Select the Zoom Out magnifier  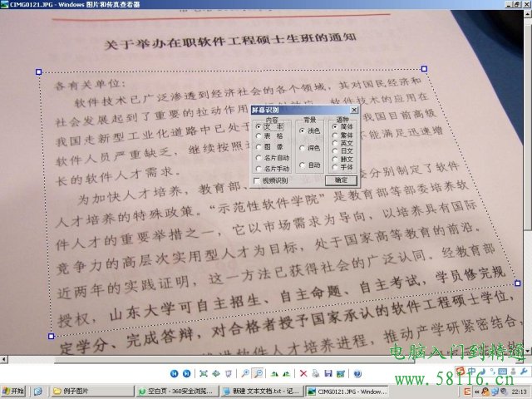259,374
